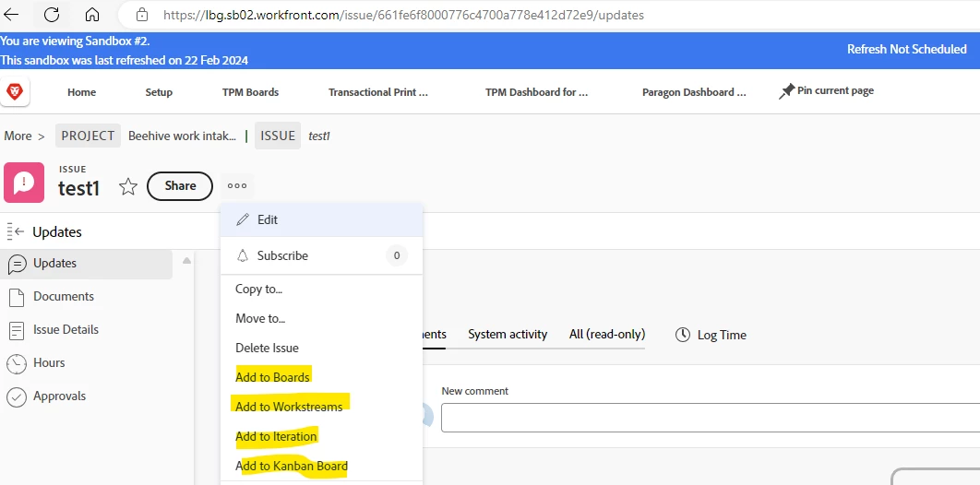
Task: Open Paragon Dashboard pinned page
Action: [694, 92]
